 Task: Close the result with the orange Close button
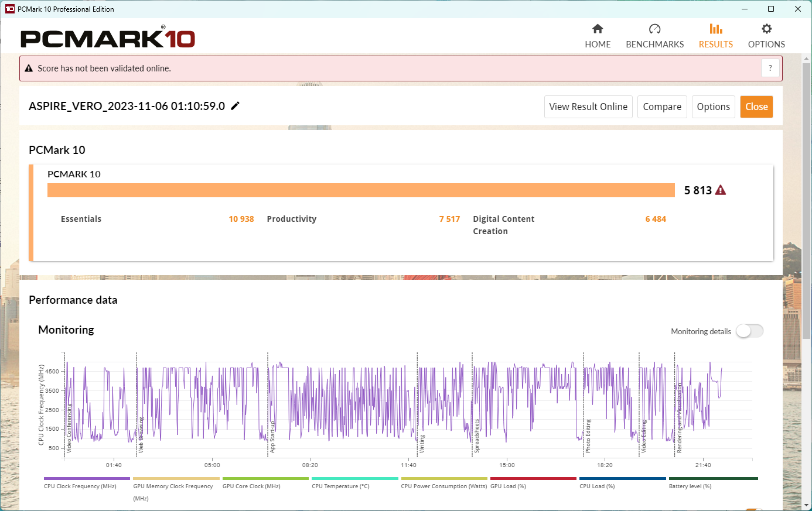pyautogui.click(x=756, y=107)
